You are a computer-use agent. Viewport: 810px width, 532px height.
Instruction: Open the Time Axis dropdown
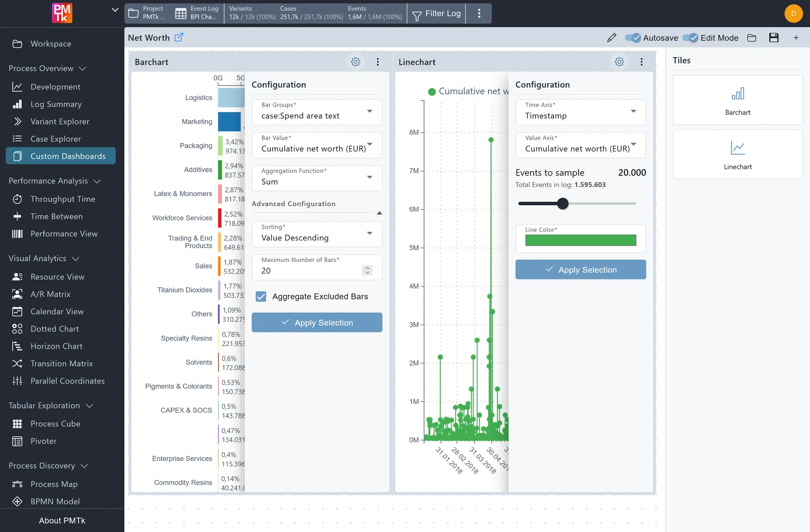(580, 112)
